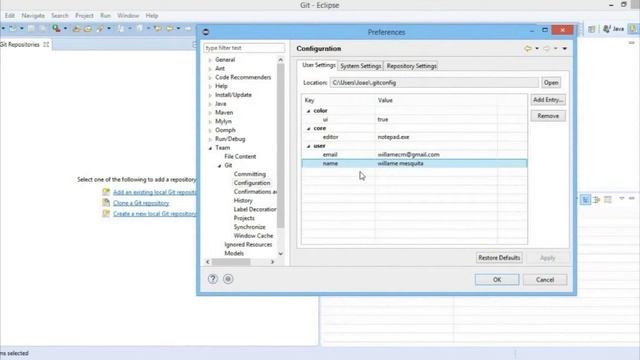640x360 pixels.
Task: Open the Project menu in Eclipse
Action: [84, 16]
